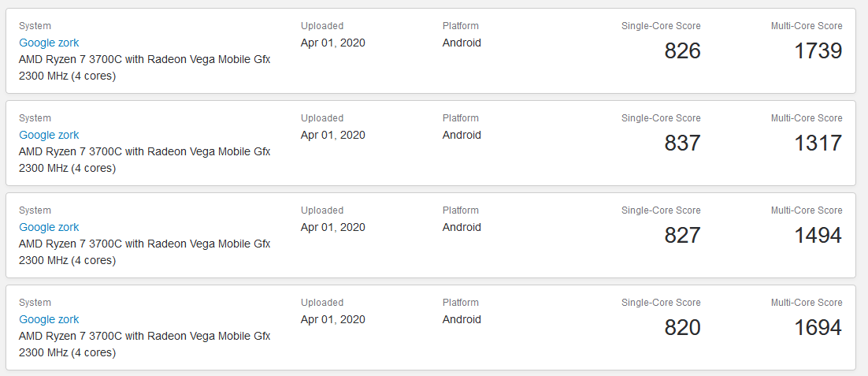Click Android platform in the 1317 multi-core result

(x=462, y=135)
